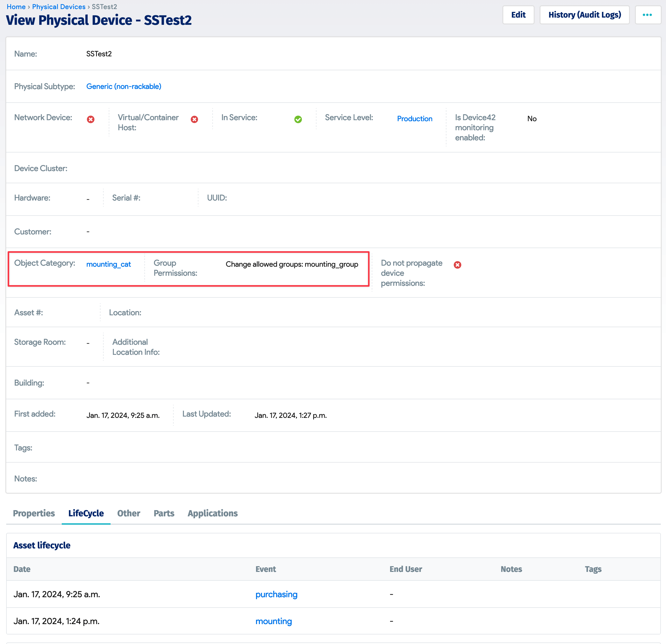Switch to the Properties tab

34,513
